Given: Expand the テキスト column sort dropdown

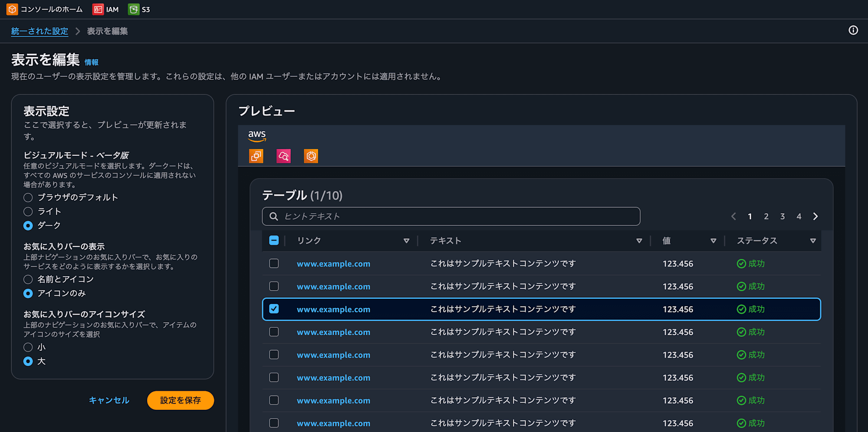Looking at the screenshot, I should [639, 241].
